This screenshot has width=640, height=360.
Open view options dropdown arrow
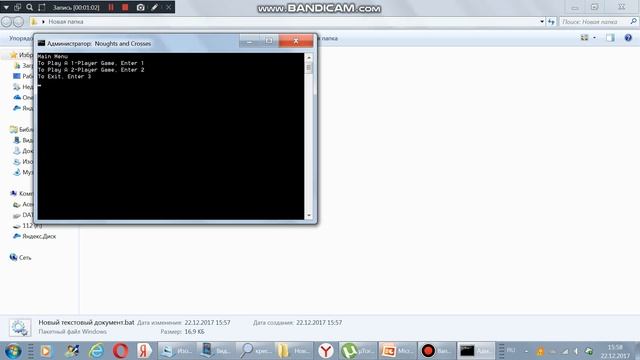click(594, 38)
